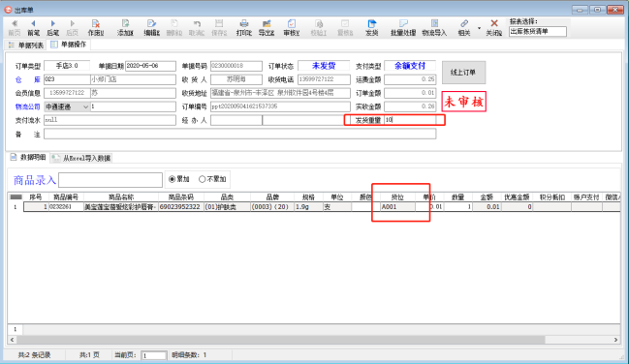Export the document with 导出 icon

(x=267, y=28)
